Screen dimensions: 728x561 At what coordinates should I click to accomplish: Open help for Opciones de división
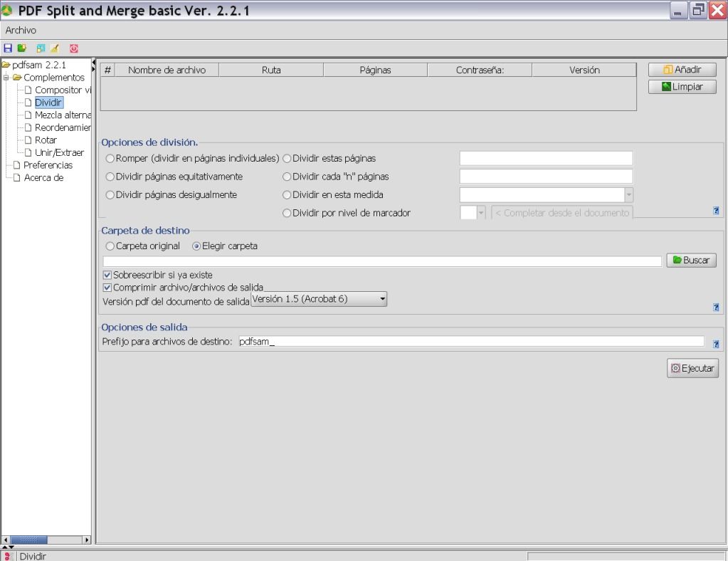pos(716,211)
